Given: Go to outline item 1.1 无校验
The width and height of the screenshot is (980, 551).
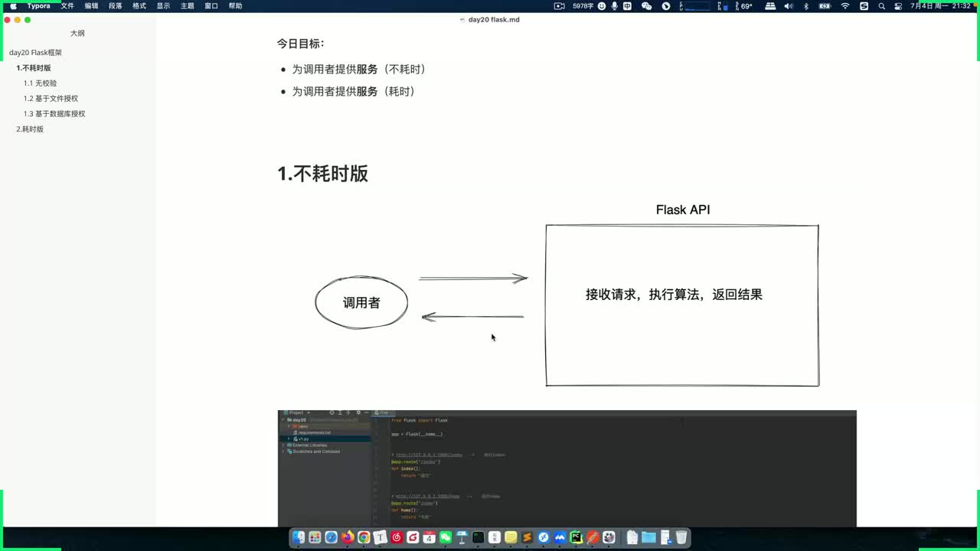Looking at the screenshot, I should point(40,83).
